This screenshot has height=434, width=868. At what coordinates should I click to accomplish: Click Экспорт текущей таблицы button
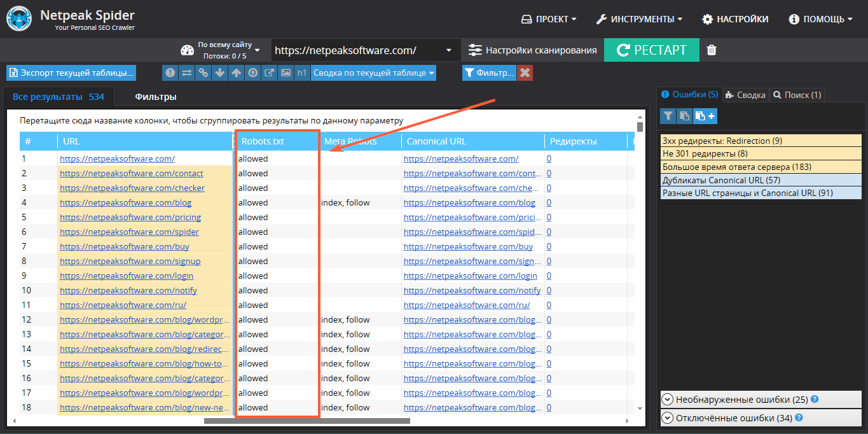click(71, 73)
